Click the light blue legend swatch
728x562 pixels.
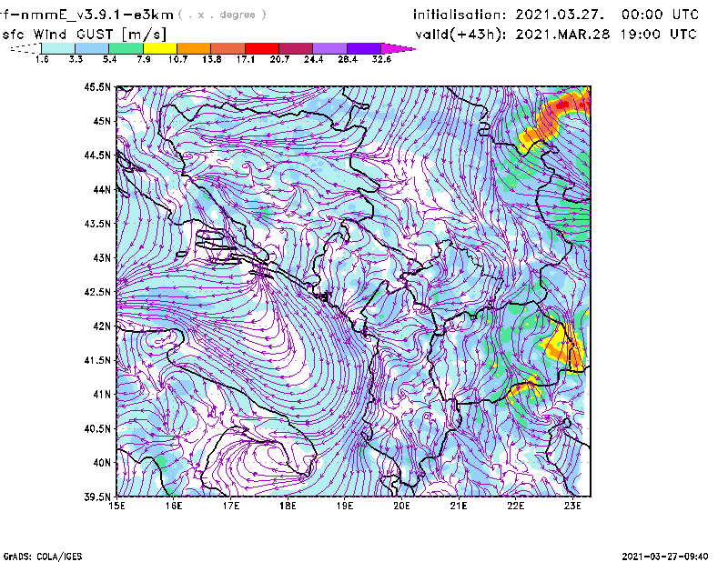(92, 48)
